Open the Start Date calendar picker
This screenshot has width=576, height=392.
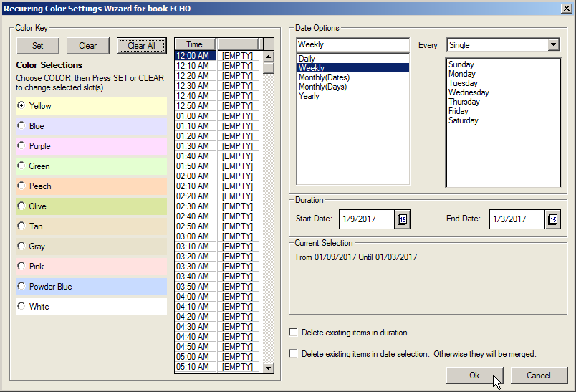click(x=403, y=219)
